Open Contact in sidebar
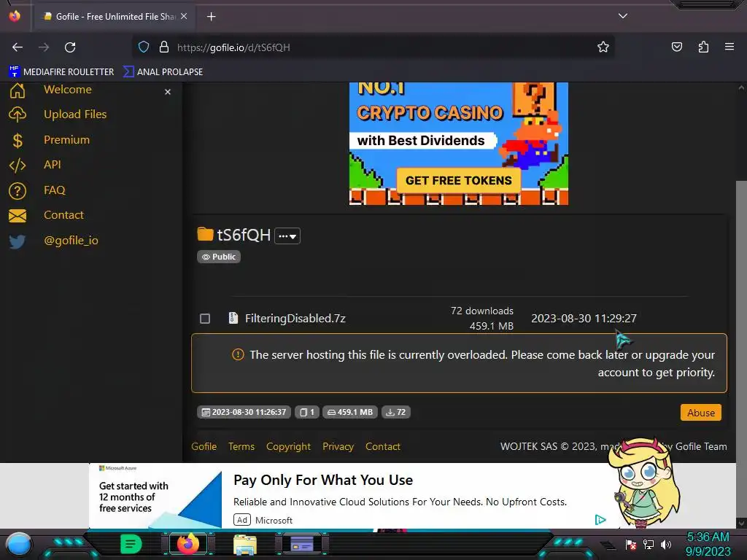 click(x=64, y=215)
